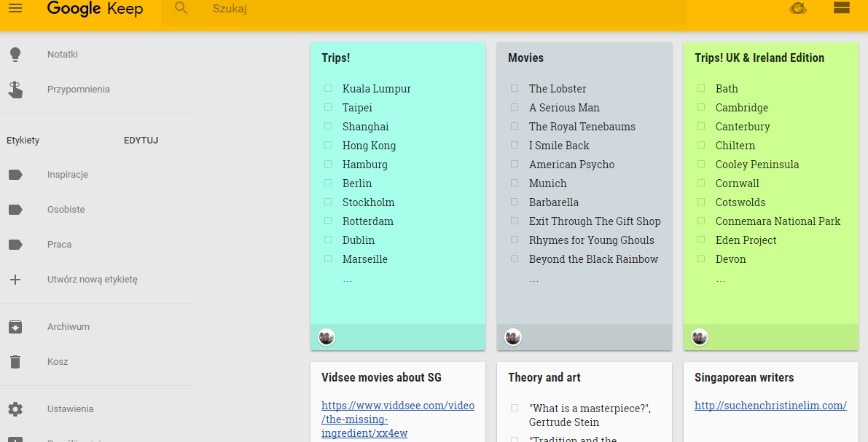
Task: Expand Movies list via ellipsis
Action: coord(533,279)
